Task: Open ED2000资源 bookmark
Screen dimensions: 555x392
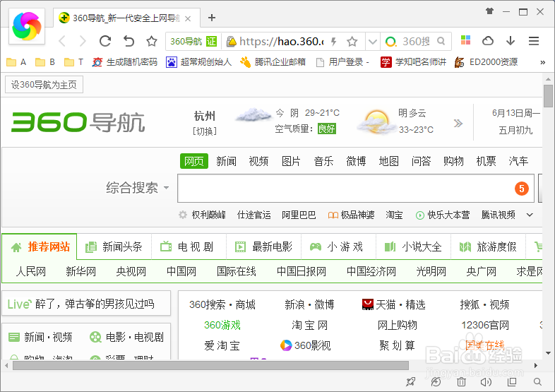Action: pos(487,62)
